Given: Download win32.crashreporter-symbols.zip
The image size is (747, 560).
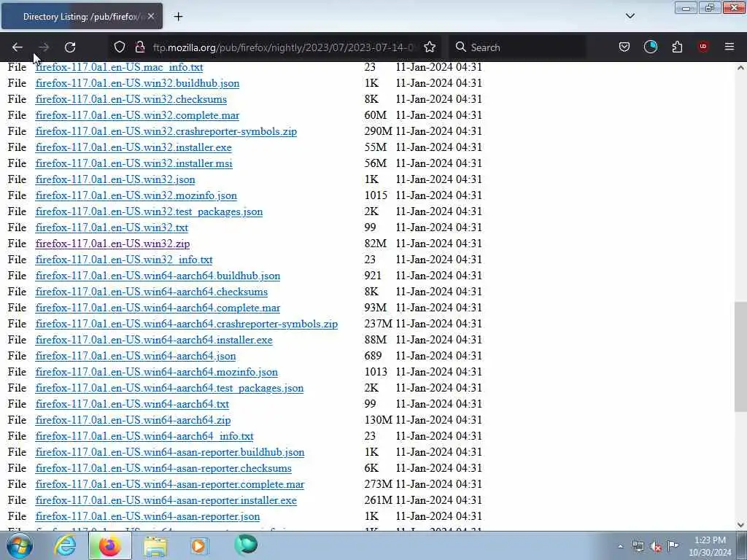Looking at the screenshot, I should (166, 131).
